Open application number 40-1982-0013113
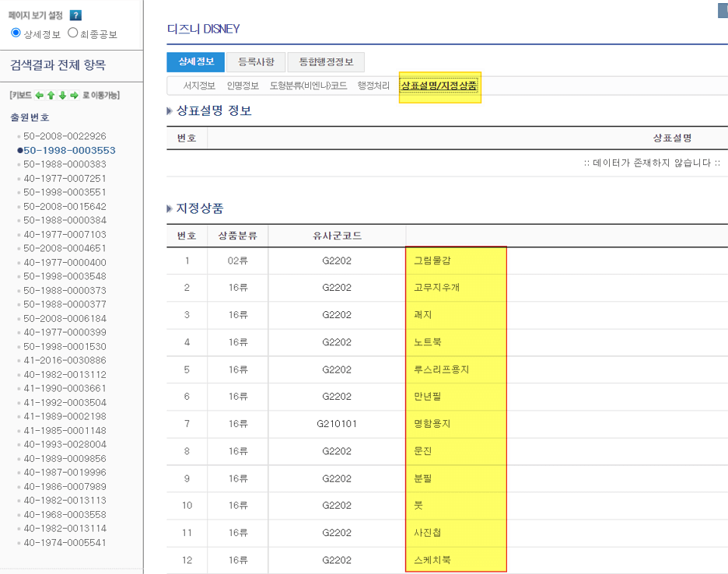This screenshot has height=574, width=728. pyautogui.click(x=65, y=500)
